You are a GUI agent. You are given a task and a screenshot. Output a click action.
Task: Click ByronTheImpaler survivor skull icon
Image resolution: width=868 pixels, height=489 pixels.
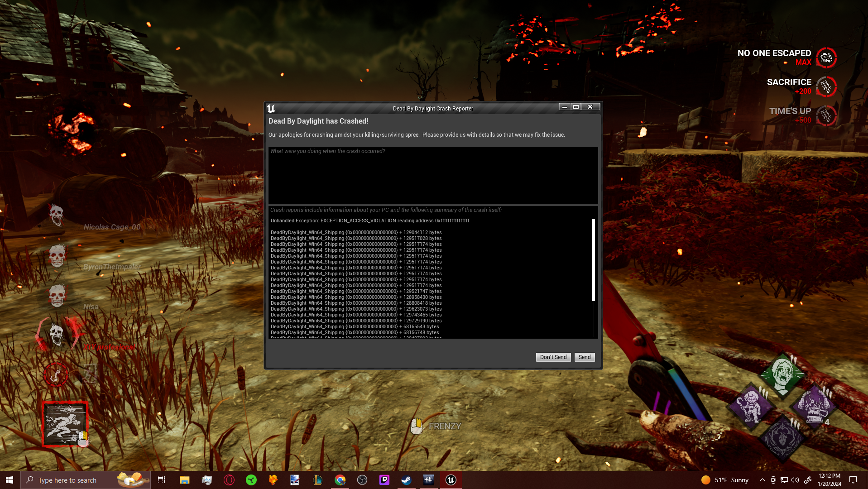pos(57,256)
